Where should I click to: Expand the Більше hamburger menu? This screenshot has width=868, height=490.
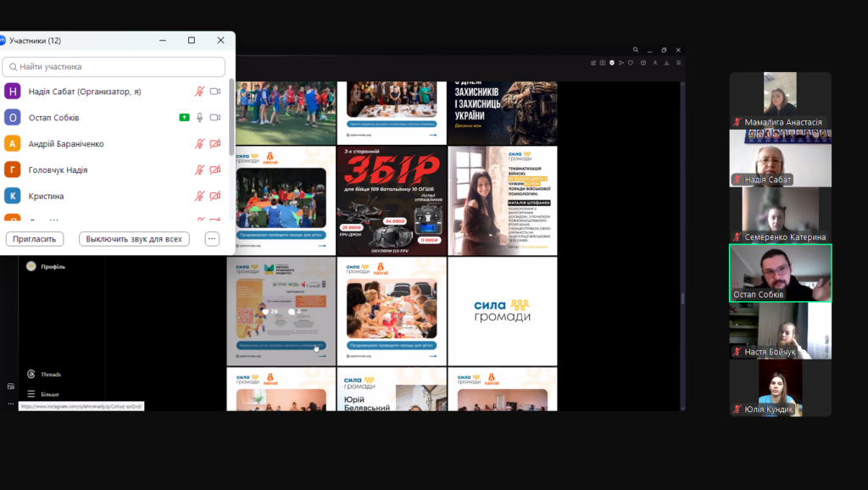click(x=31, y=394)
